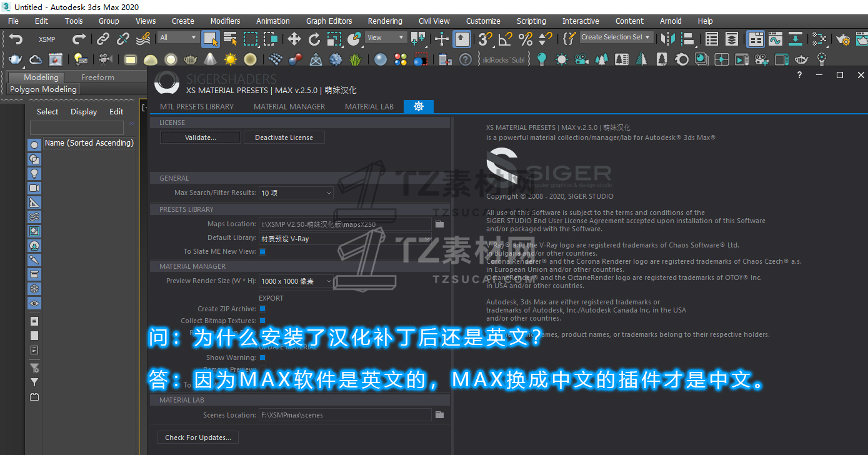
Task: Open the settings gear tab in XS Material Presets
Action: 419,106
